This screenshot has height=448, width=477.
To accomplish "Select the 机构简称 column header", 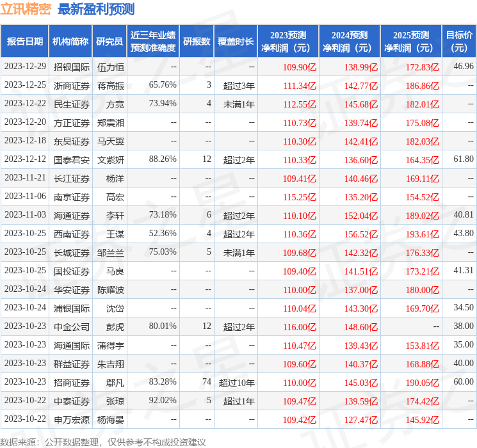I will point(70,41).
